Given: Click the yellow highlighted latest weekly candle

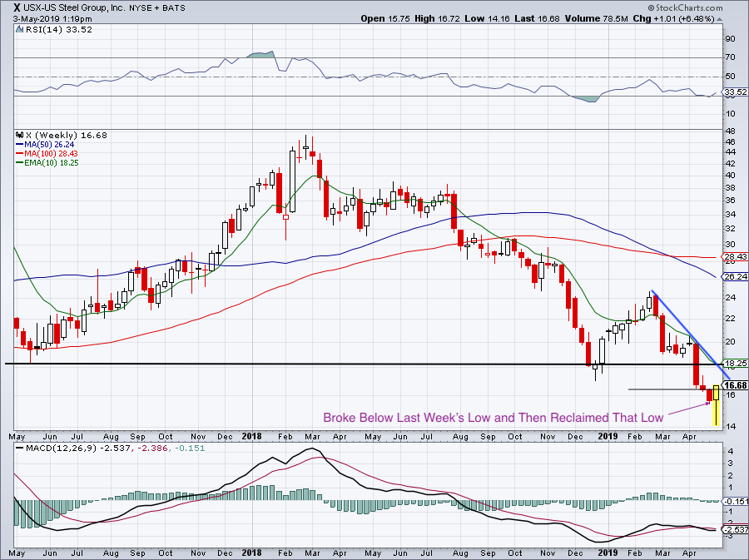Looking at the screenshot, I should coord(716,405).
